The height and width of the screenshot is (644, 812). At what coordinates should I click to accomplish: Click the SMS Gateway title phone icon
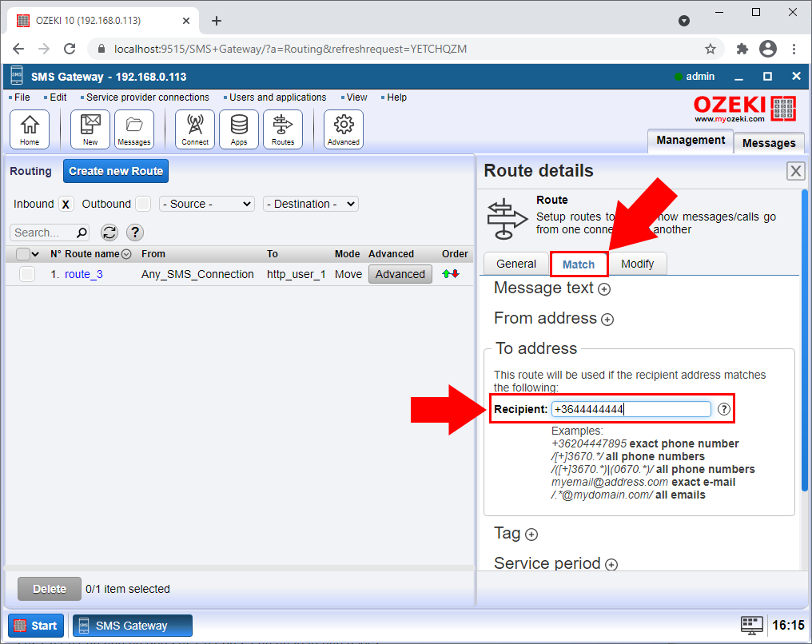click(17, 76)
